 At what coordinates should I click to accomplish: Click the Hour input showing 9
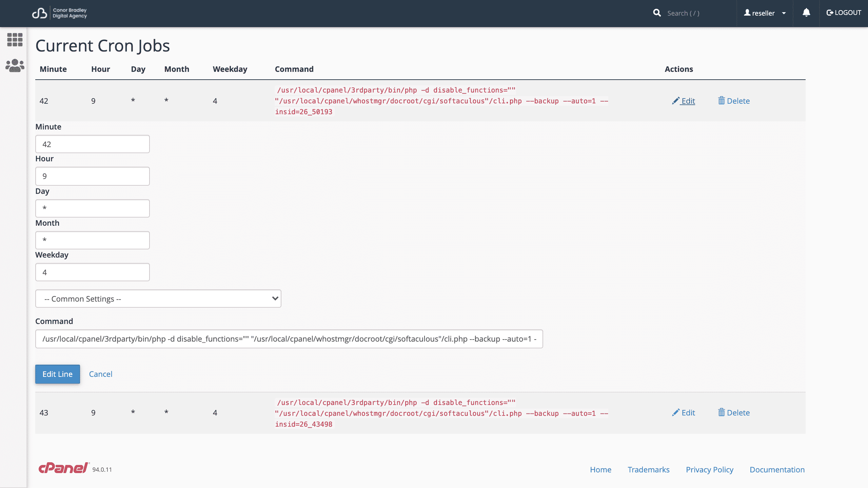tap(93, 176)
